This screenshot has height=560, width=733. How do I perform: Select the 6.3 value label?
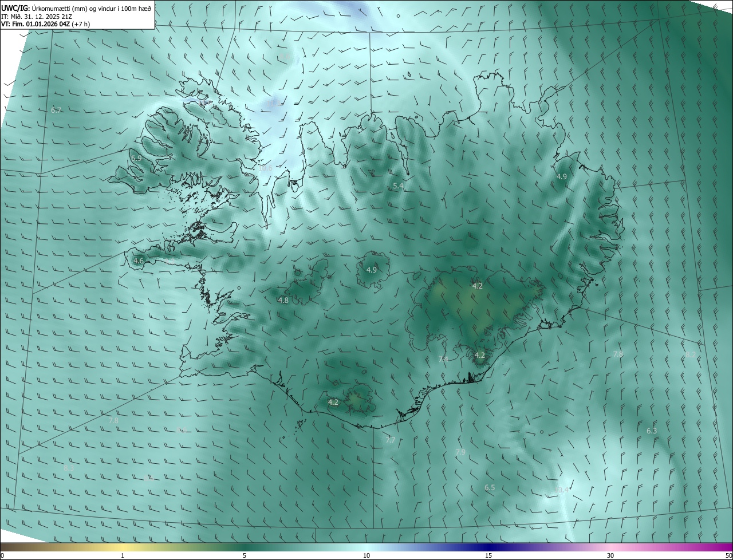pos(652,431)
